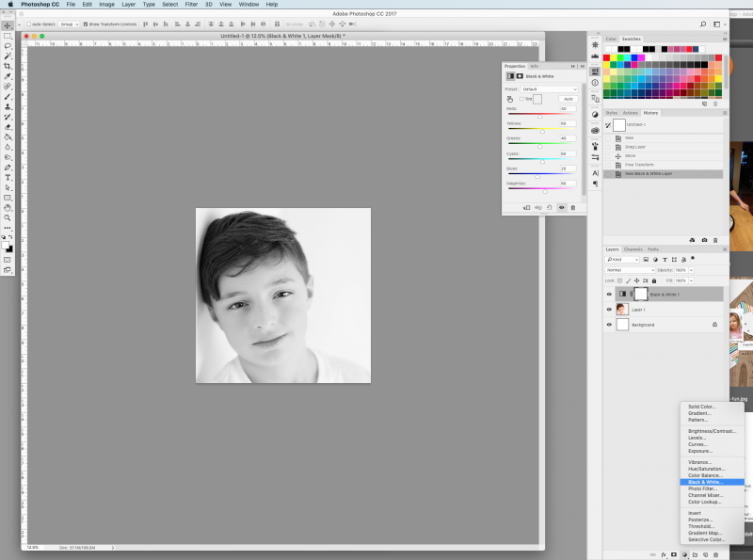753x560 pixels.
Task: Click the clip to layer icon in Properties
Action: click(x=526, y=207)
